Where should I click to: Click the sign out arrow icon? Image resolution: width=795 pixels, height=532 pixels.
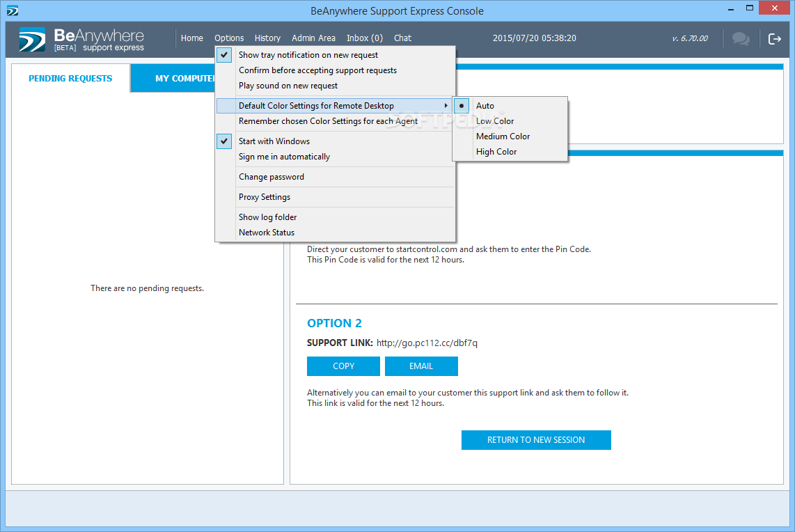pyautogui.click(x=774, y=38)
